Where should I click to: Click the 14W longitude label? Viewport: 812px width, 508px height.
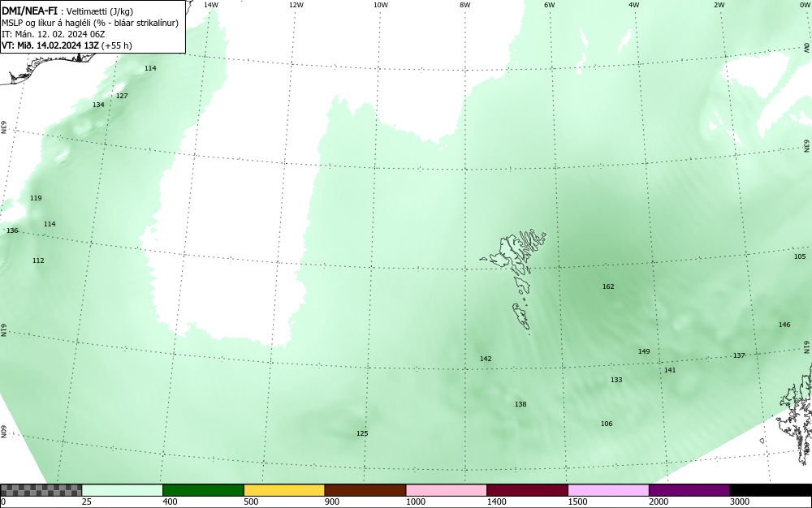coord(211,5)
